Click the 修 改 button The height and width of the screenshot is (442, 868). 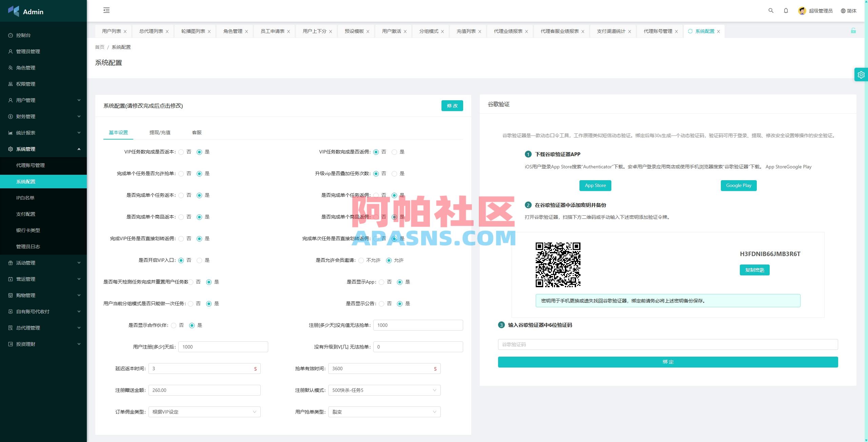452,105
